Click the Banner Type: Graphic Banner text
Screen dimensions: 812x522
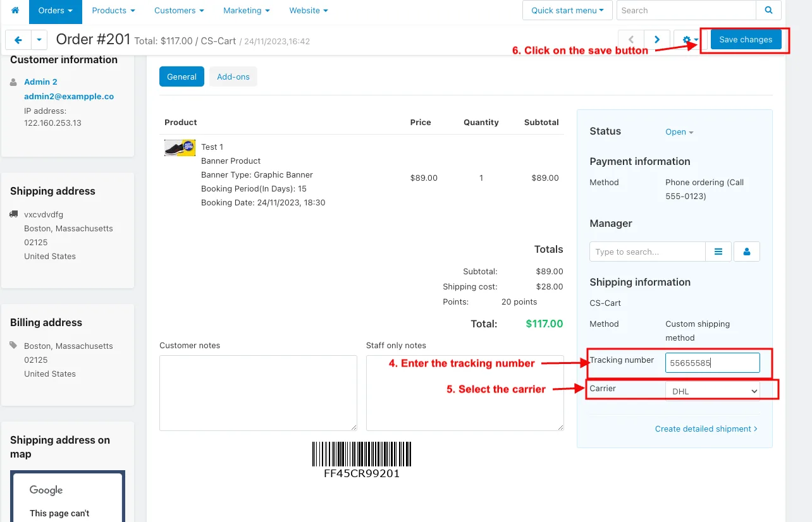[257, 174]
